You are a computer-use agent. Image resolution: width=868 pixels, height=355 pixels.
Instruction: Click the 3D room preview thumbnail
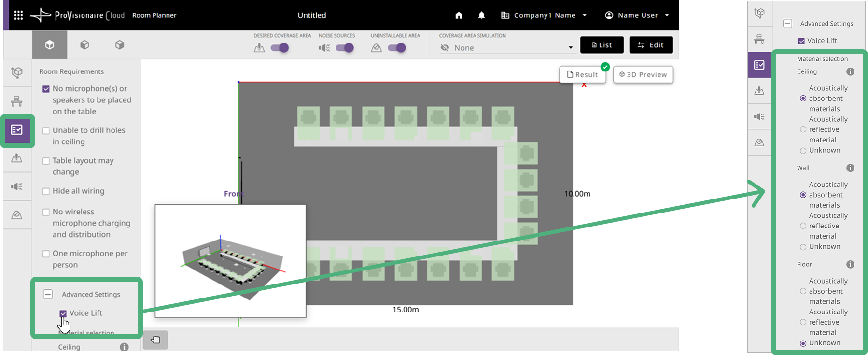tap(230, 261)
